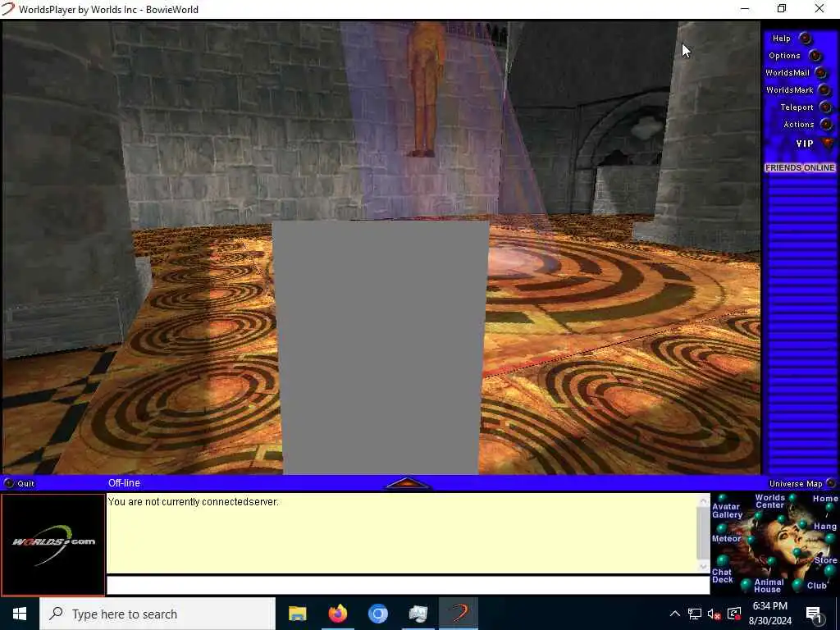This screenshot has height=630, width=840.
Task: Go to Avatar Gallery on the map
Action: [727, 510]
